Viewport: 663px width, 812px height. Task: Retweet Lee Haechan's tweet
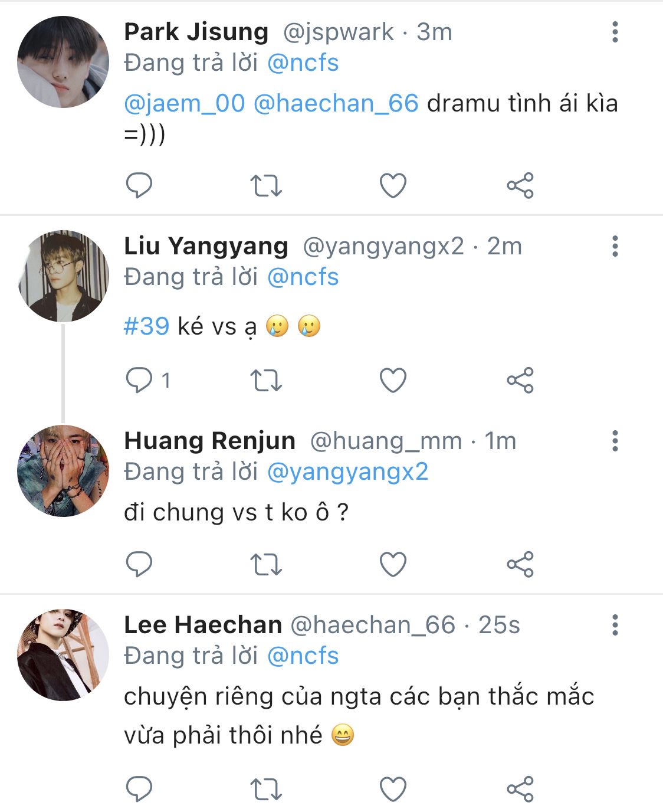coord(266,789)
